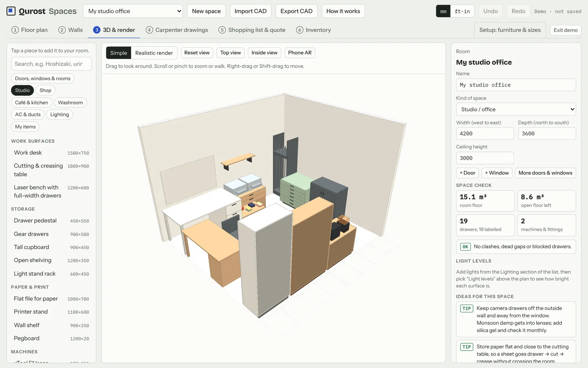
Task: Select the Shop category chip
Action: coord(46,90)
